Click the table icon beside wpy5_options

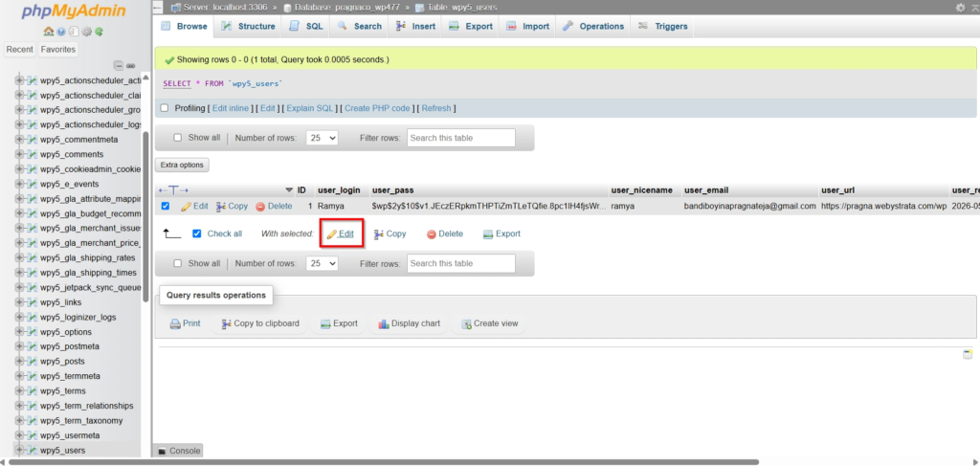33,332
